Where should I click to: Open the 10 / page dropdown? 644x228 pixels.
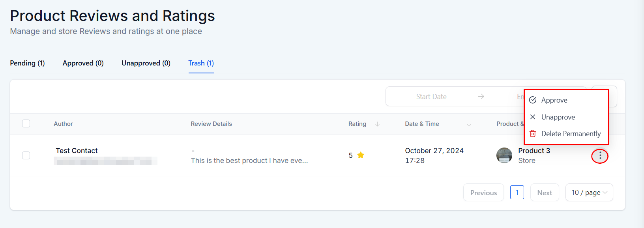(x=589, y=192)
